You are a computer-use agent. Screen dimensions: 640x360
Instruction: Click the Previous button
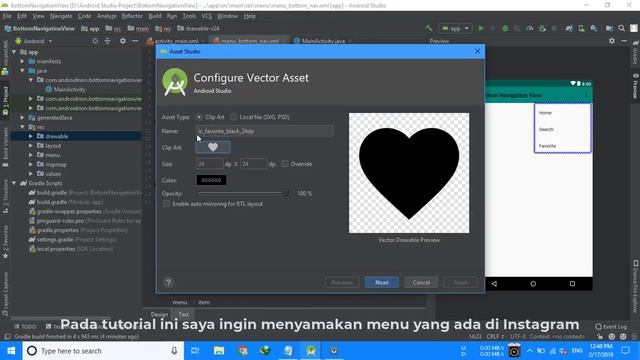pos(342,282)
